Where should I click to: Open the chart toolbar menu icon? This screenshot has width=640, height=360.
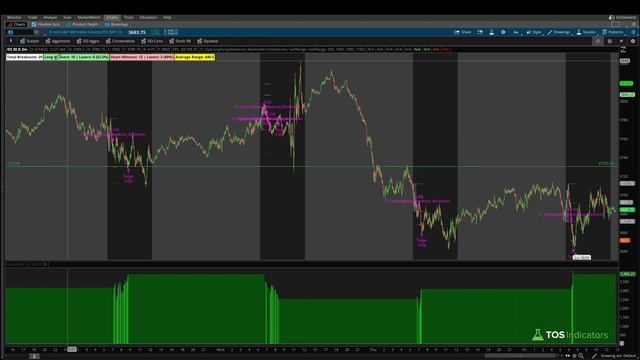point(633,32)
